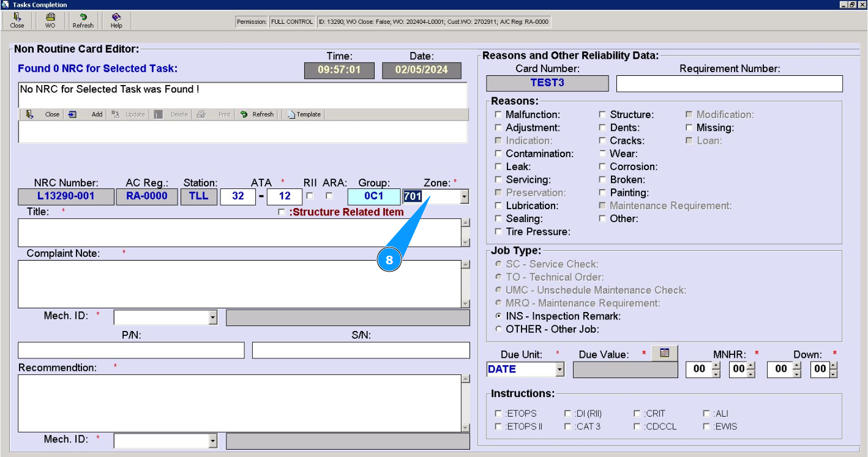The image size is (868, 457).
Task: Select the SC - Service Check option
Action: [498, 264]
